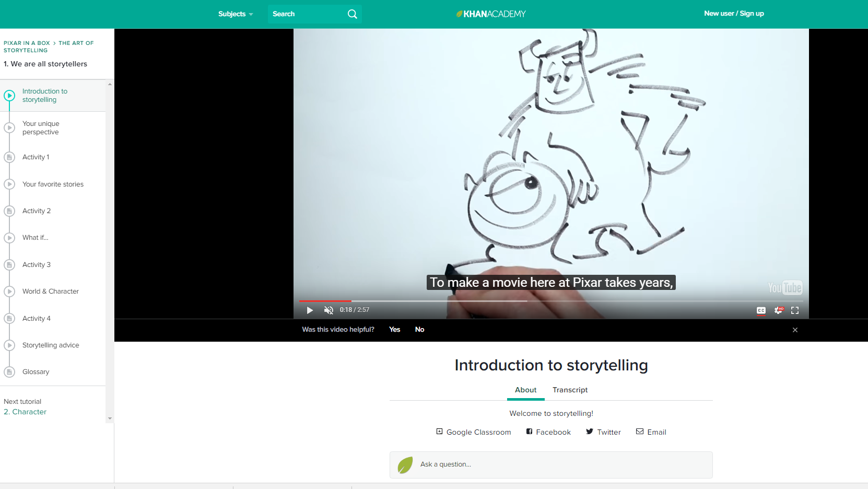The height and width of the screenshot is (489, 868).
Task: Click the search magnifier icon
Action: coord(353,14)
